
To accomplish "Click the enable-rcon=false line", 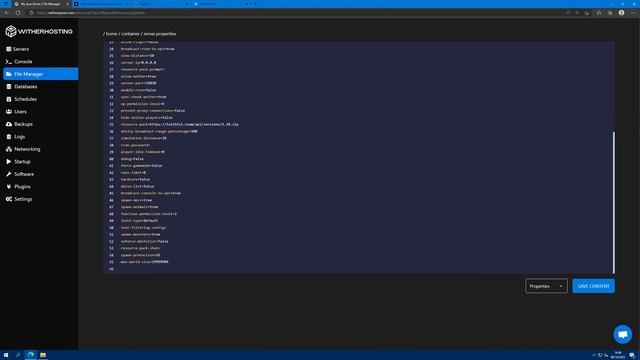I will pyautogui.click(x=138, y=90).
